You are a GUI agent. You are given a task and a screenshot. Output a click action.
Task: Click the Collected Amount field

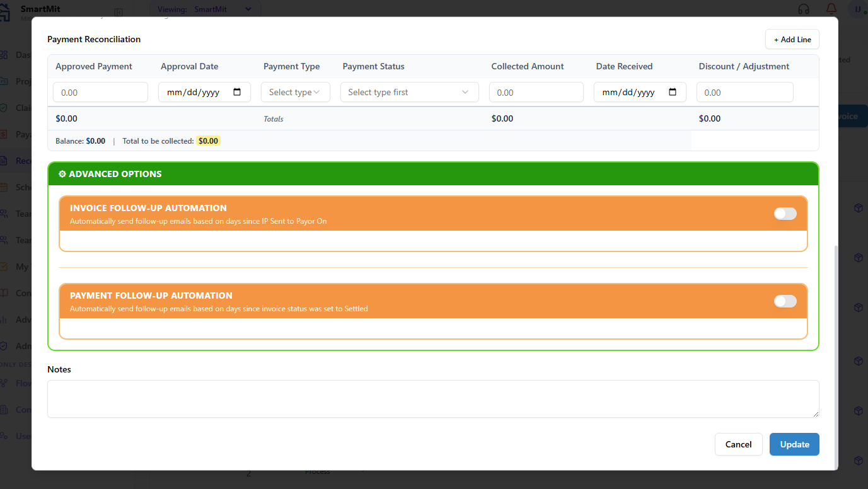click(x=536, y=92)
